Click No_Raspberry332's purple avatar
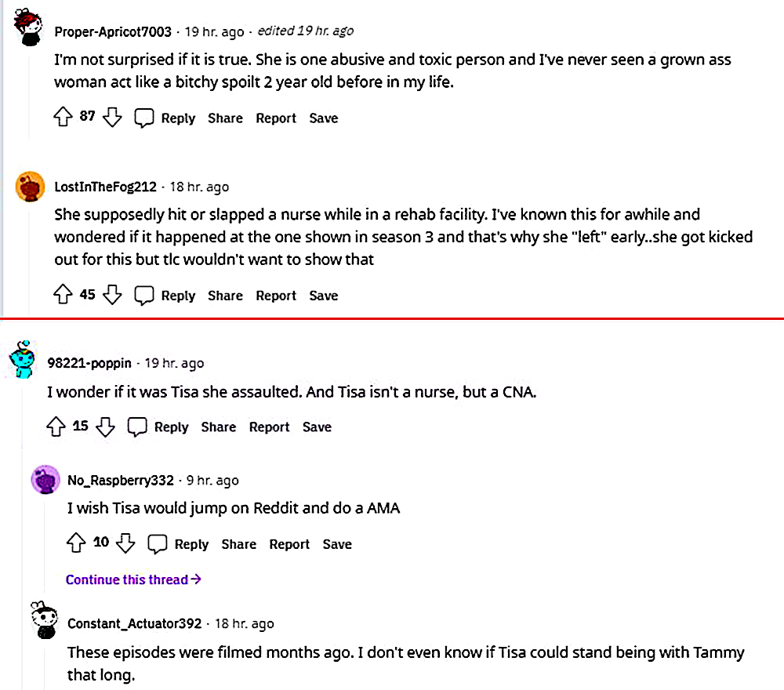The height and width of the screenshot is (690, 784). coord(45,480)
